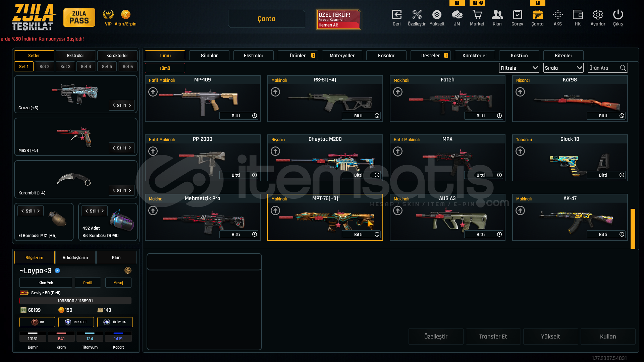Click the Klan Yok button

46,283
